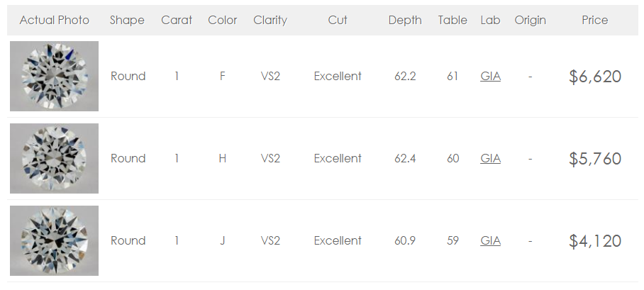Open the H color diamond photo
Viewport: 644px width, 290px height.
pos(54,158)
